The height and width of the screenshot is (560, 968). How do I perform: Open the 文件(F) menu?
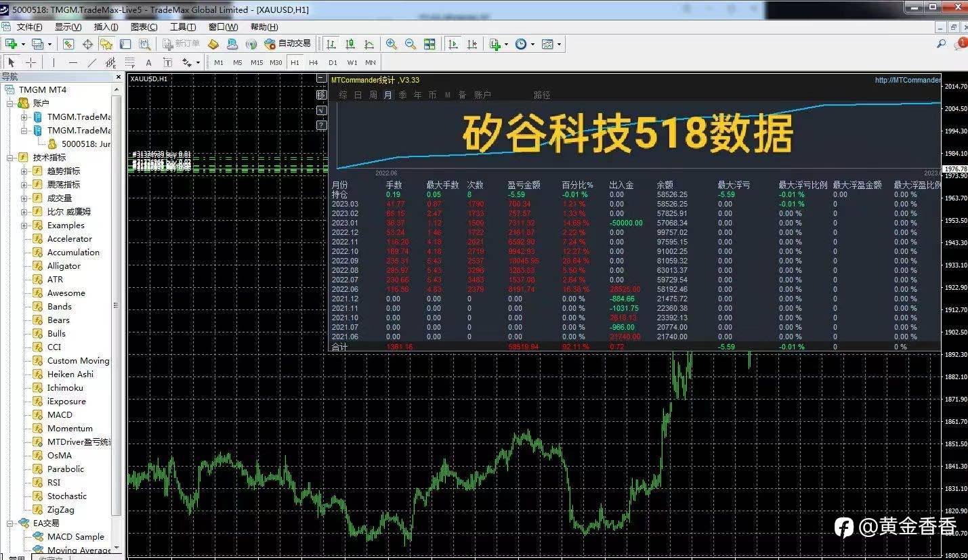29,27
